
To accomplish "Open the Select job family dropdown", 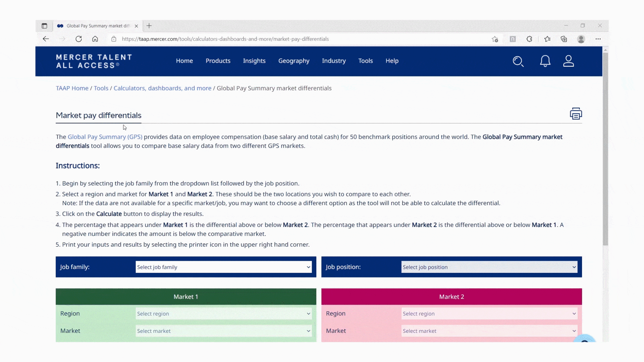I will coord(223,267).
